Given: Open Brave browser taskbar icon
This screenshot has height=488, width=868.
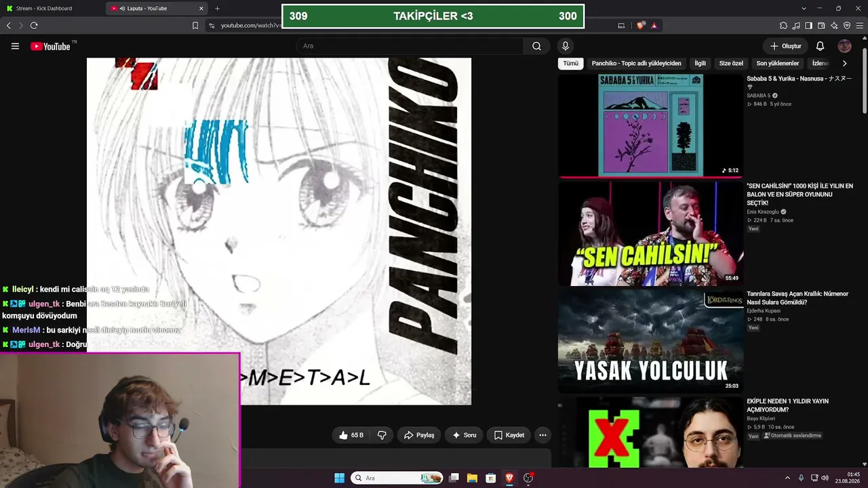Looking at the screenshot, I should pos(509,478).
